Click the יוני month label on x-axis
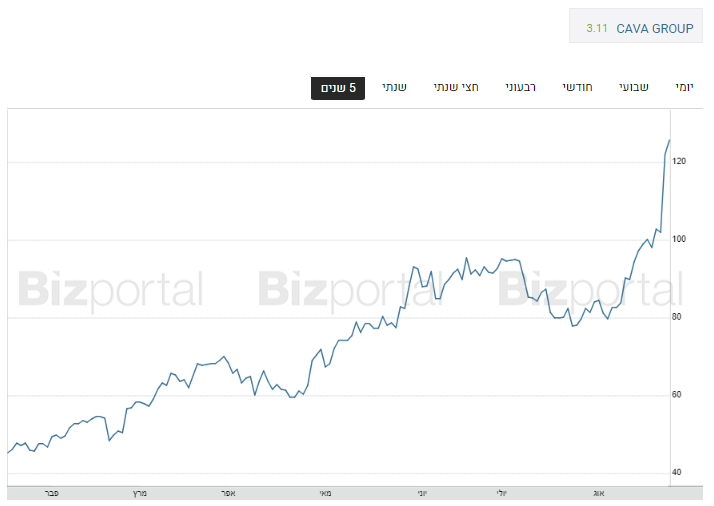Screen dimensions: 714x506 point(423,493)
